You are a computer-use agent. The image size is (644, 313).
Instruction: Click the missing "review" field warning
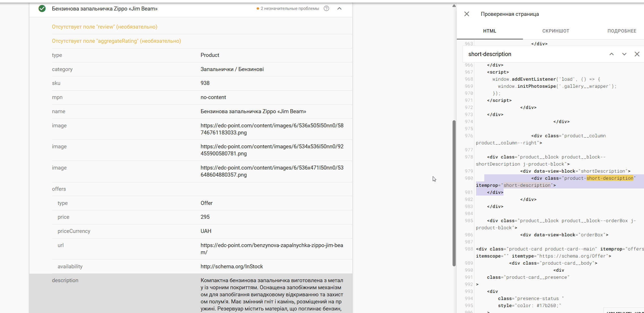[105, 27]
